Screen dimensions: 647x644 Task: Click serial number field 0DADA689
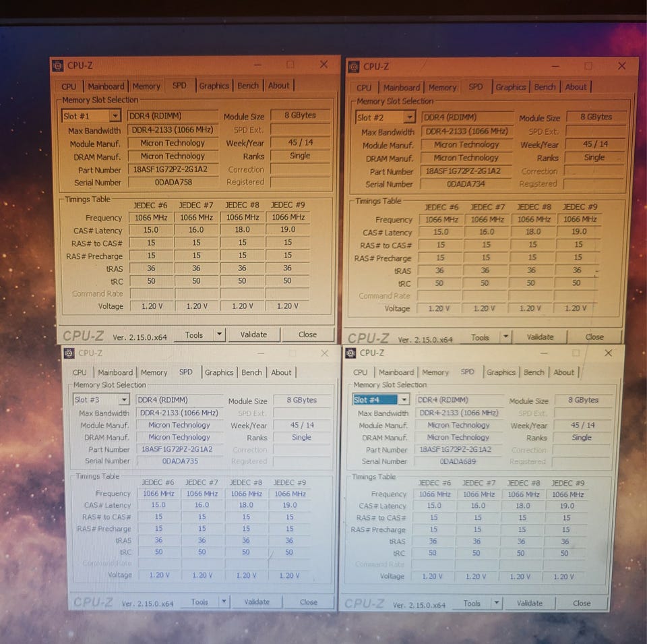458,461
